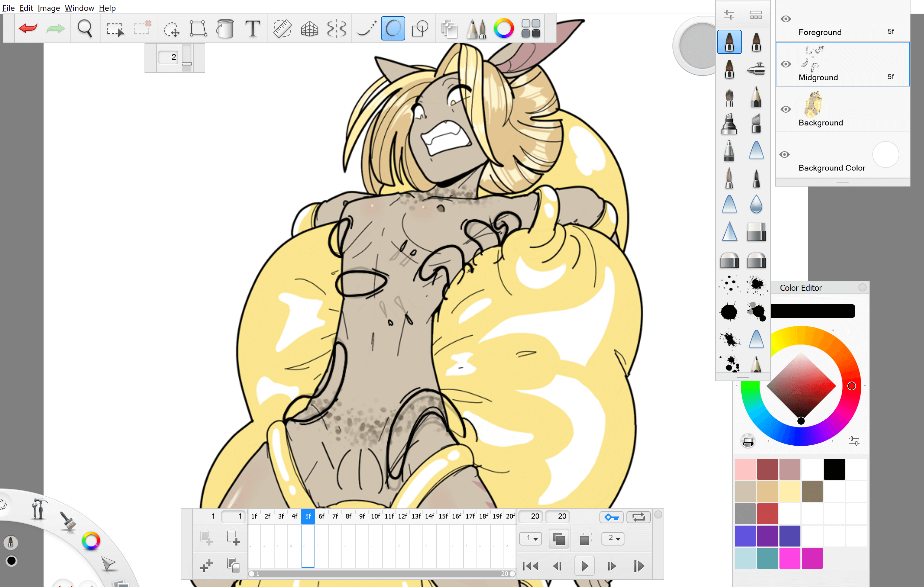Expand the dropdown showing 2 in timeline
This screenshot has height=587, width=924.
(614, 538)
